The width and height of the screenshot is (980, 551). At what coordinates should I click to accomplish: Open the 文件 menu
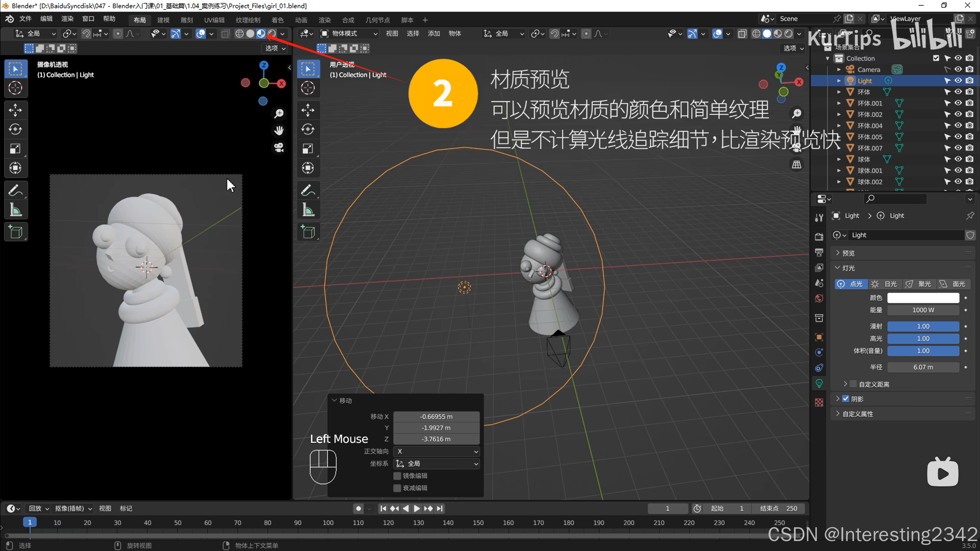click(25, 19)
